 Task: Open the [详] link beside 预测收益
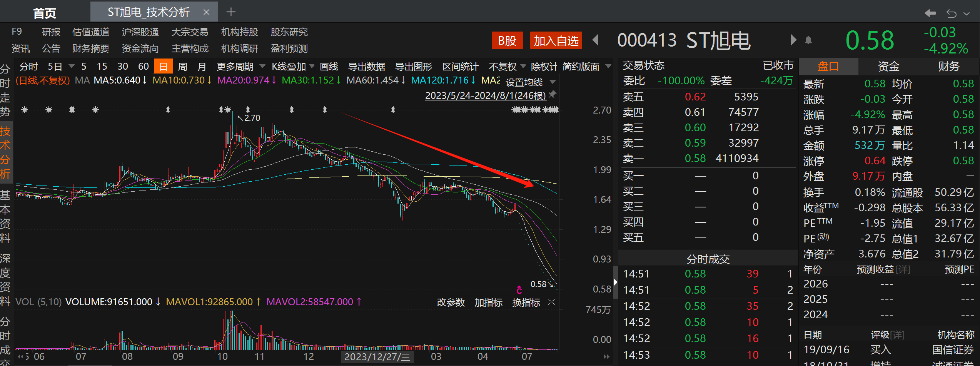pos(903,269)
